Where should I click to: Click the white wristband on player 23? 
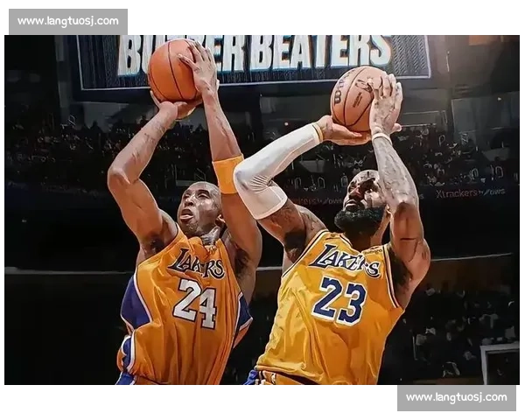point(380,135)
